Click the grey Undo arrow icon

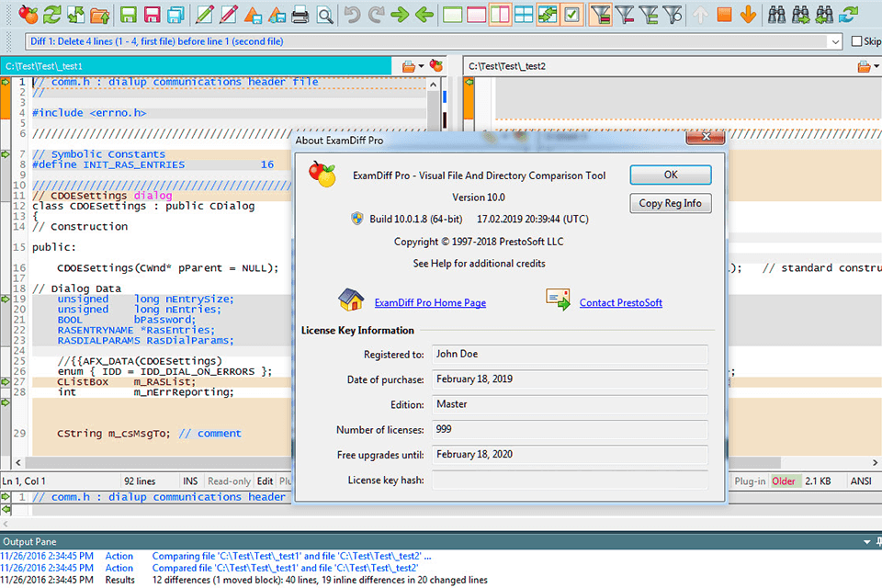[352, 15]
